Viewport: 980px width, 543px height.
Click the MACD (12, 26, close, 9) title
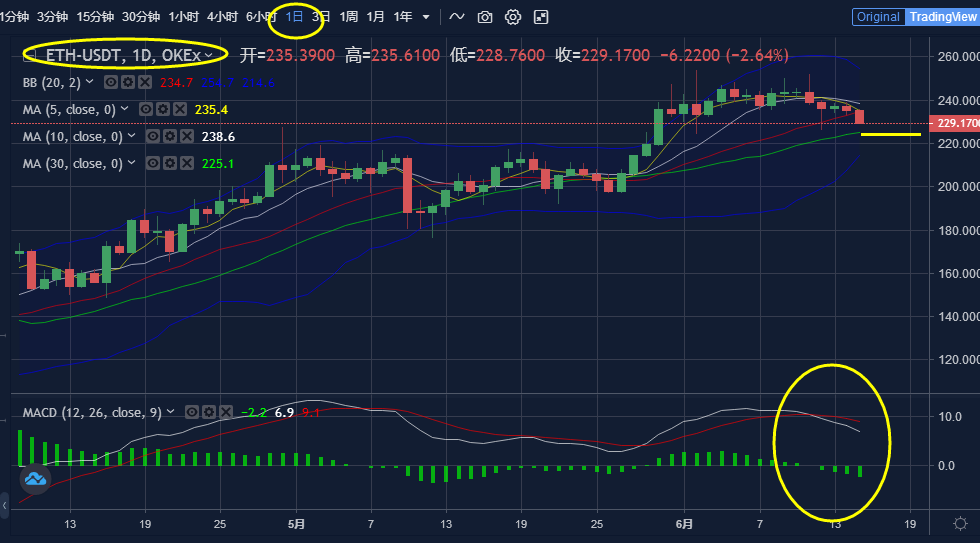(x=92, y=412)
